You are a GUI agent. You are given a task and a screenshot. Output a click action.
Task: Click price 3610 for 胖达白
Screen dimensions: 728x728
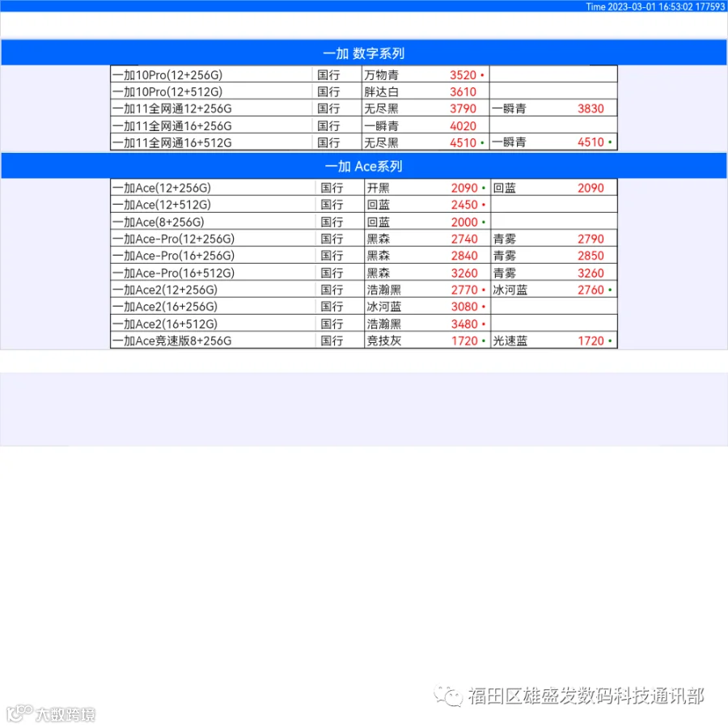[x=463, y=91]
